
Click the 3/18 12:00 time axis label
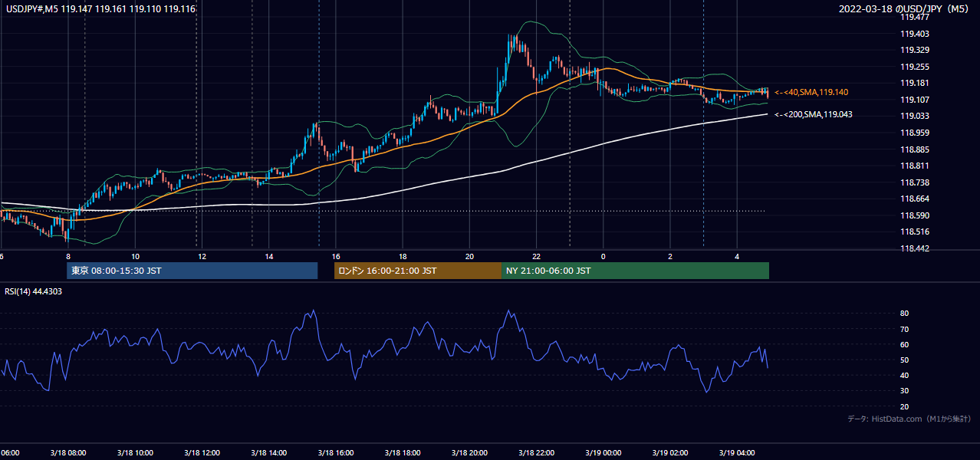click(x=202, y=452)
